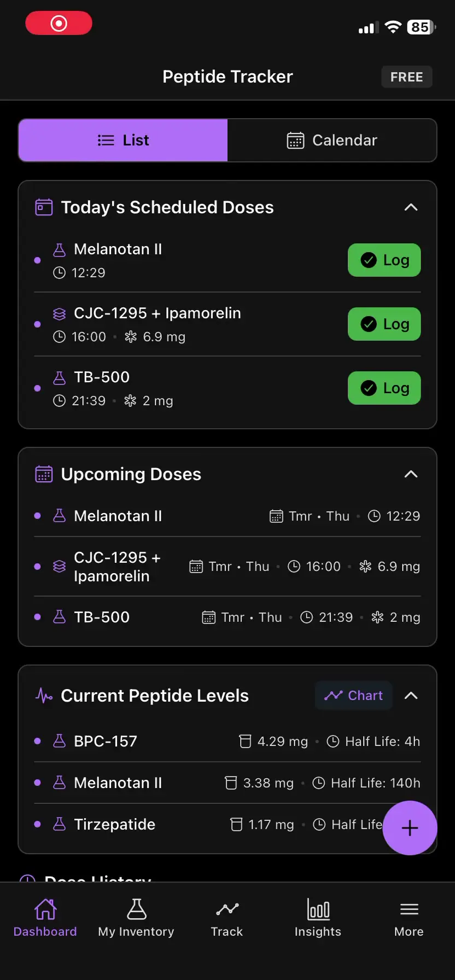Switch to List view

pos(123,141)
